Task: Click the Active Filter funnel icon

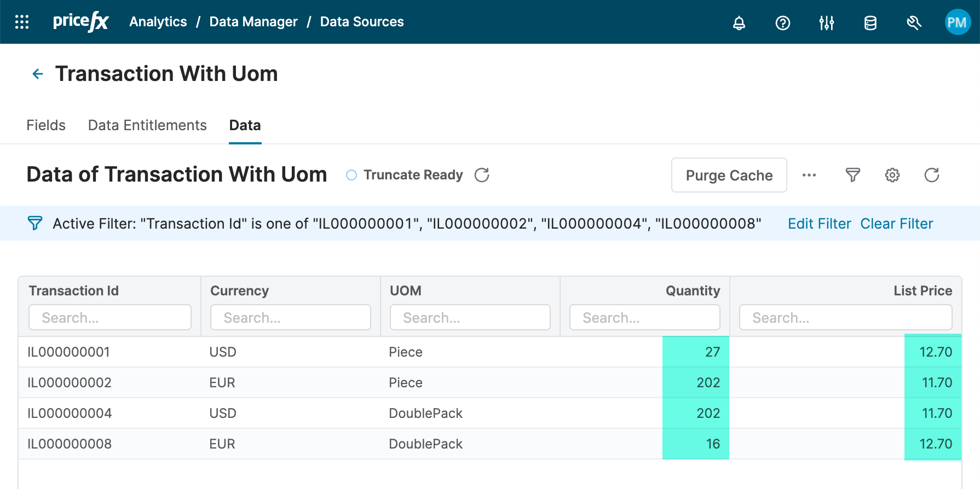Action: coord(34,223)
